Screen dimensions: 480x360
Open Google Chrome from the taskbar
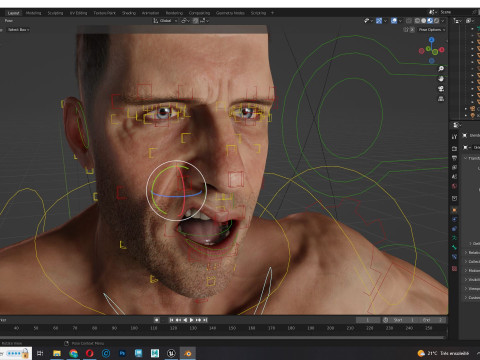coord(73,353)
